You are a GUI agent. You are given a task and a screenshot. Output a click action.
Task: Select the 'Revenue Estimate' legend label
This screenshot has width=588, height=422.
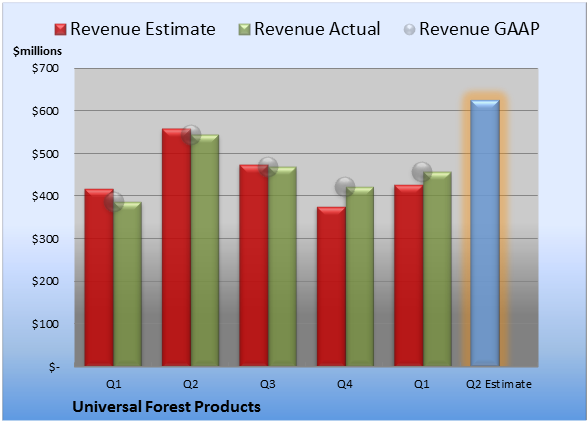click(x=143, y=29)
